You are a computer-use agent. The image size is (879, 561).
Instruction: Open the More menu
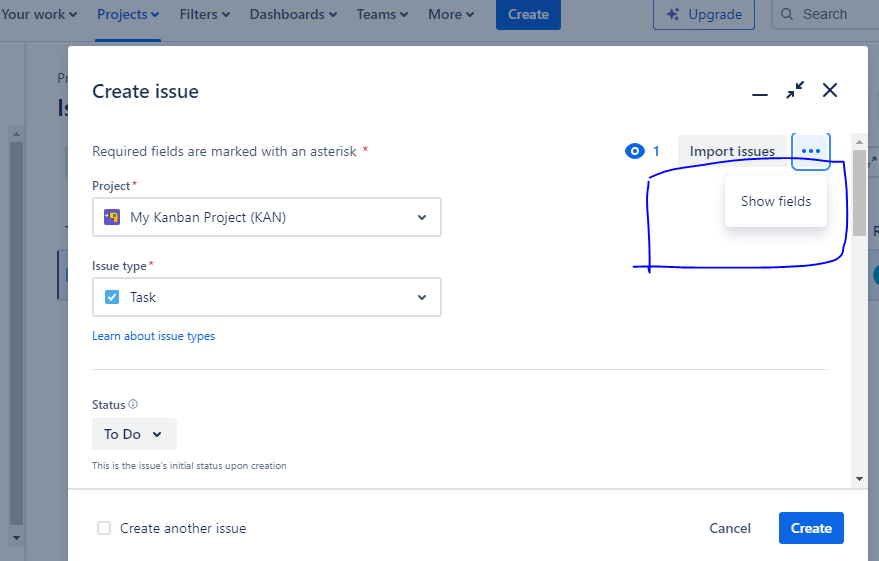[x=451, y=14]
